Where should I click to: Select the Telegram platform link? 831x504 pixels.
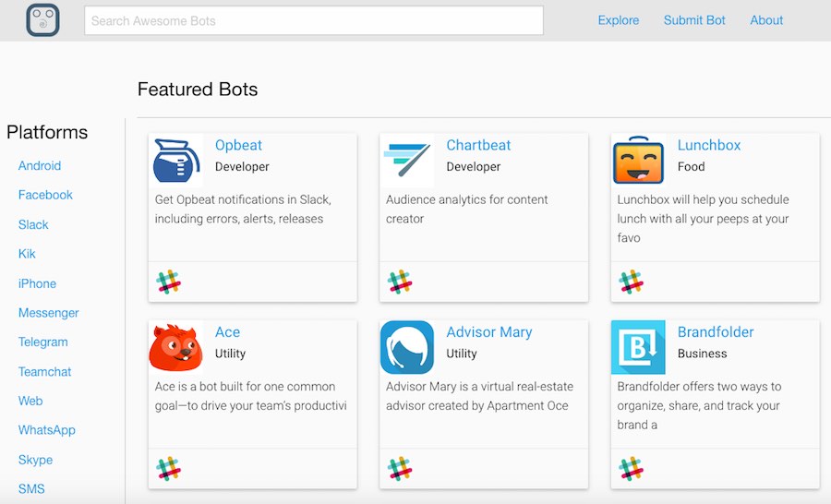click(43, 342)
